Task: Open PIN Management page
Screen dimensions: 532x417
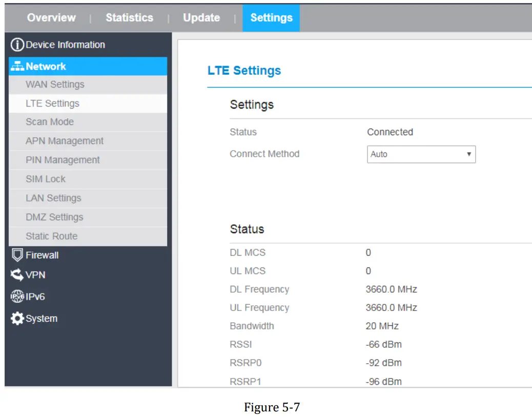Action: click(88, 160)
